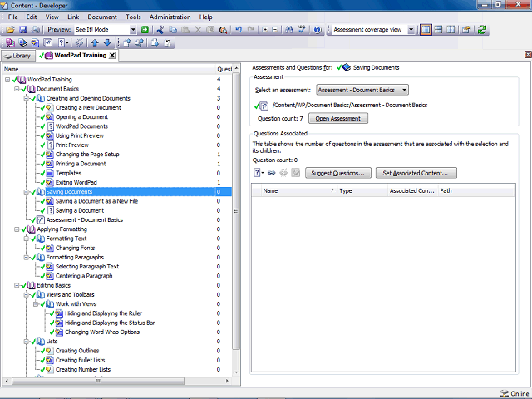
Task: Switch to the Library tab
Action: click(x=17, y=56)
